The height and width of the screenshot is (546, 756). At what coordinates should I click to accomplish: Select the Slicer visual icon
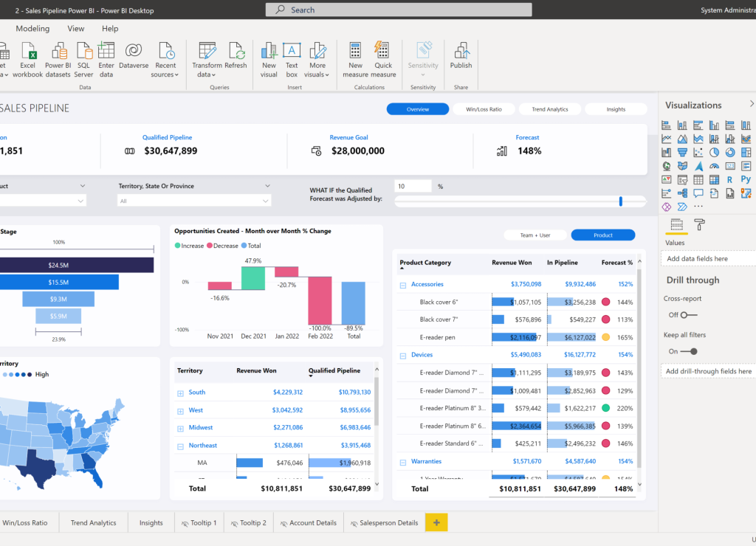point(682,180)
